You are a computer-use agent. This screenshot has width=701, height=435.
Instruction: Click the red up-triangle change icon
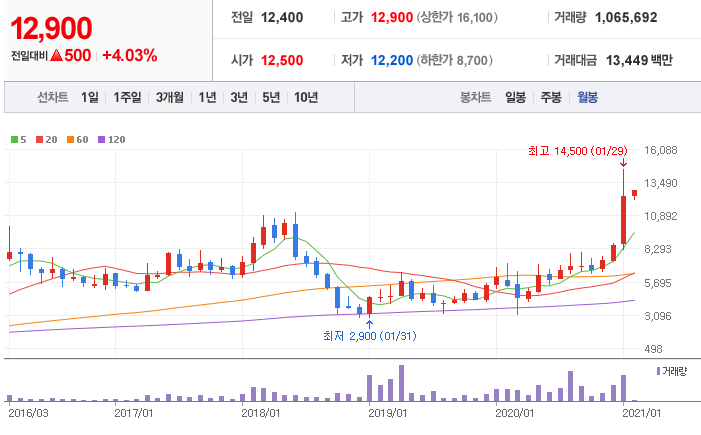pos(56,55)
